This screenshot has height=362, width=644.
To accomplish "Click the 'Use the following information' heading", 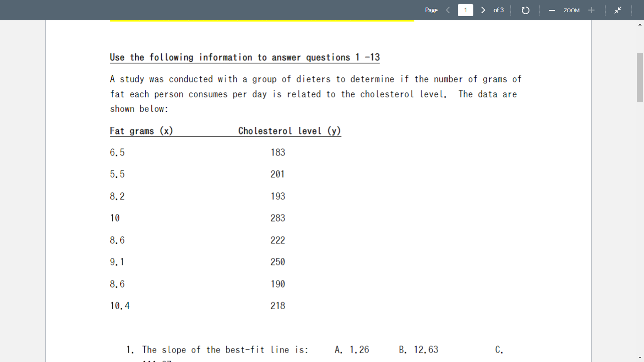I will (x=245, y=57).
